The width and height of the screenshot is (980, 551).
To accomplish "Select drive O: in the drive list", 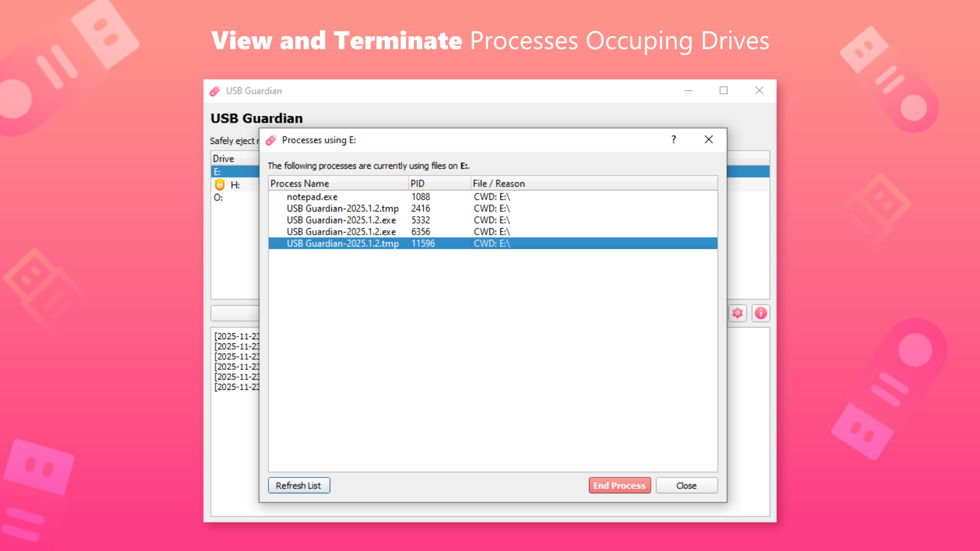I will (x=225, y=198).
